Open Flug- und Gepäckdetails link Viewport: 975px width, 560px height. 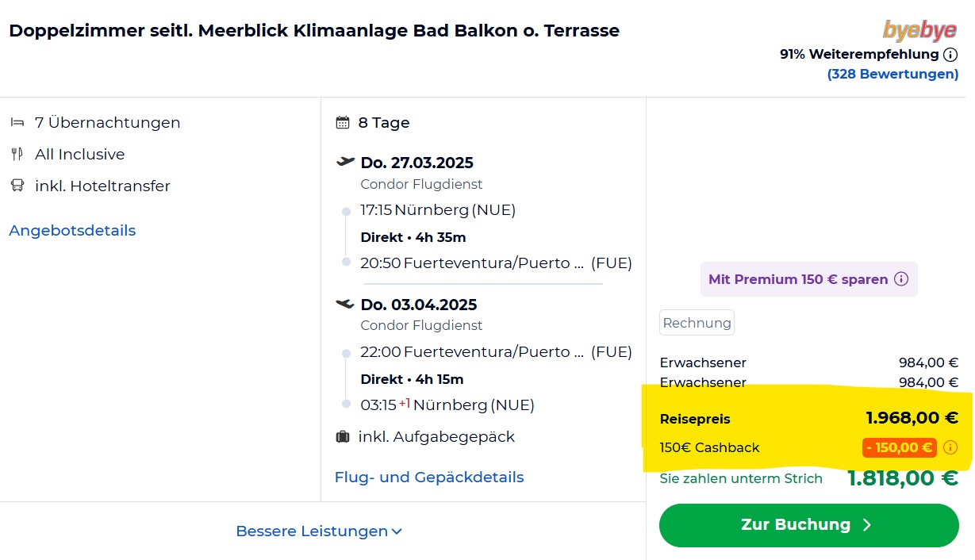click(429, 478)
